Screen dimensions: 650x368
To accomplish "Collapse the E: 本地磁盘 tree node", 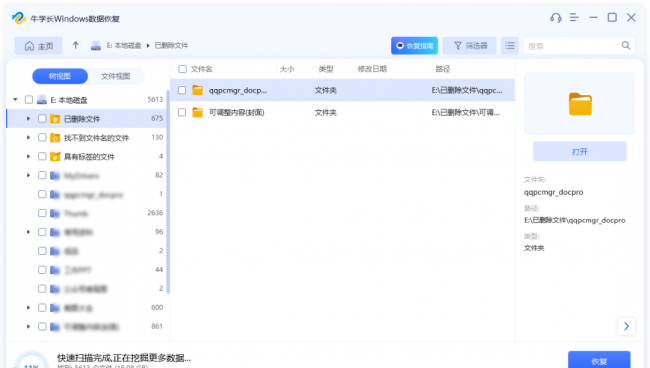I will [15, 99].
